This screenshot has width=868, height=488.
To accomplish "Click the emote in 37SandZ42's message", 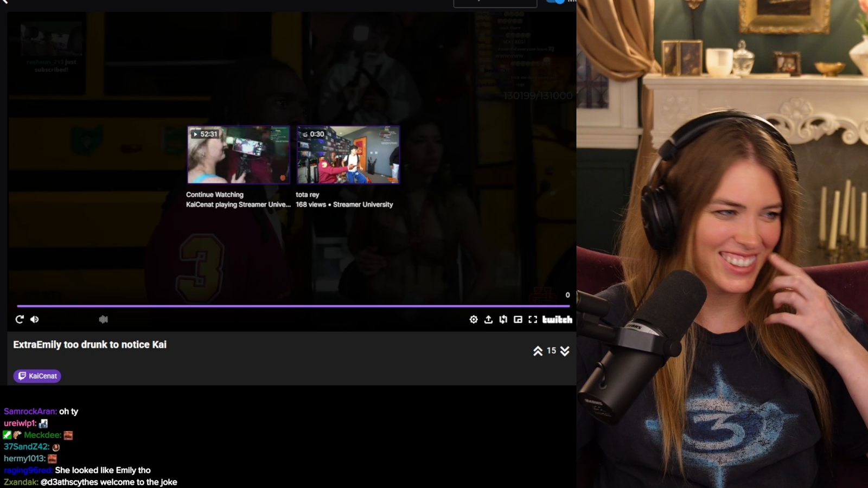I will click(x=56, y=447).
